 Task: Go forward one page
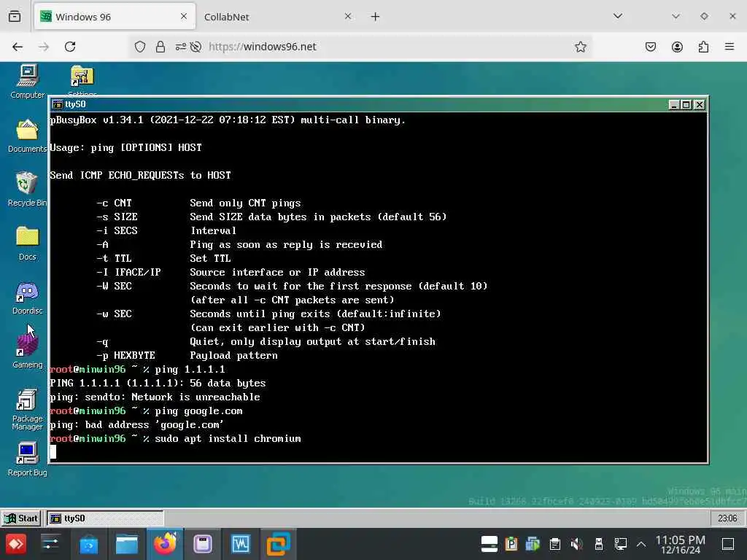coord(44,47)
